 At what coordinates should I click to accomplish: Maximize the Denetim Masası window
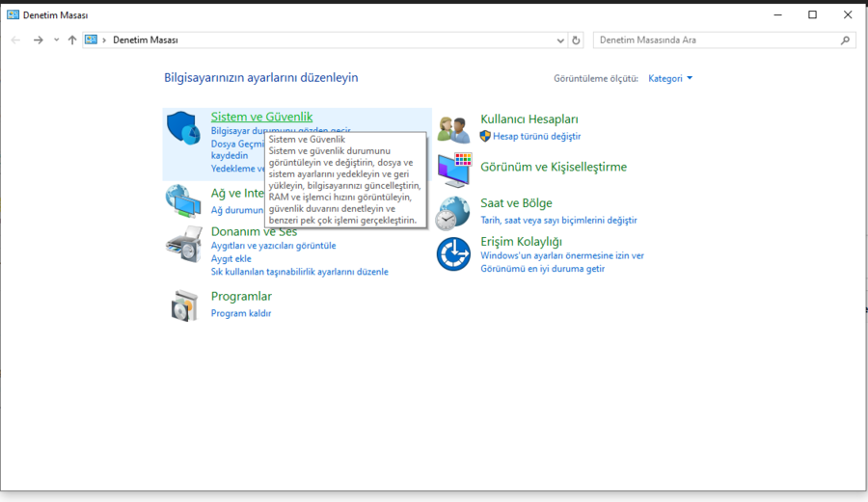pyautogui.click(x=812, y=14)
